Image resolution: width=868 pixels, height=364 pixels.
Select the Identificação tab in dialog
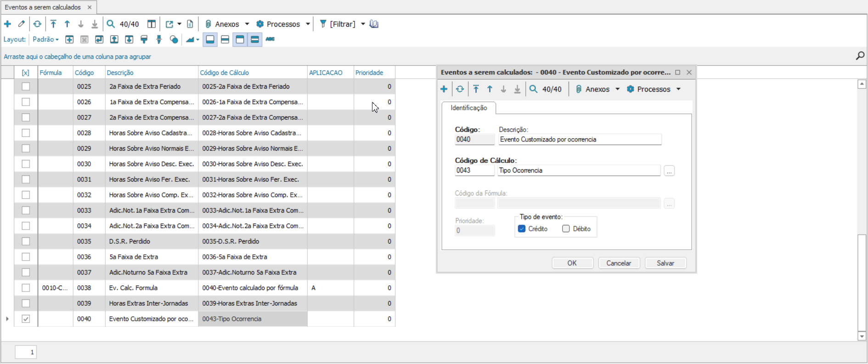point(469,108)
